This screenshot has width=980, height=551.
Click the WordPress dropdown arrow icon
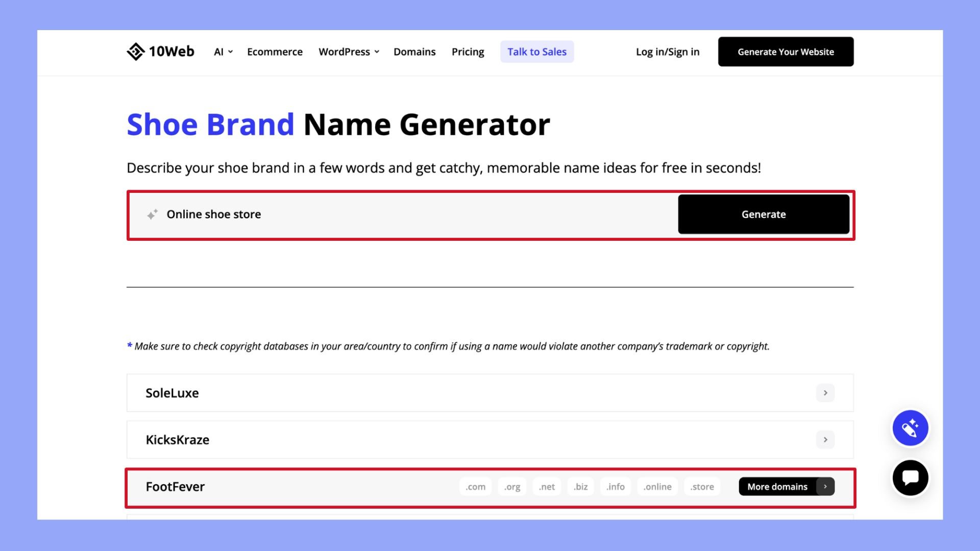coord(376,53)
